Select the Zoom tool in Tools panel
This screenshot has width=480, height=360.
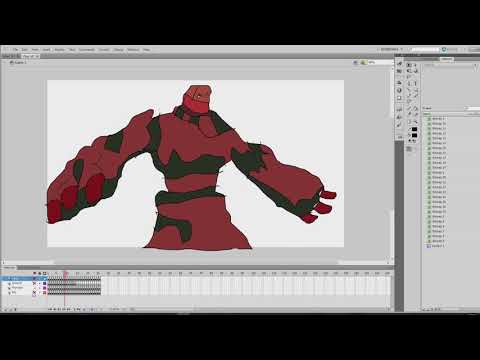pyautogui.click(x=415, y=121)
